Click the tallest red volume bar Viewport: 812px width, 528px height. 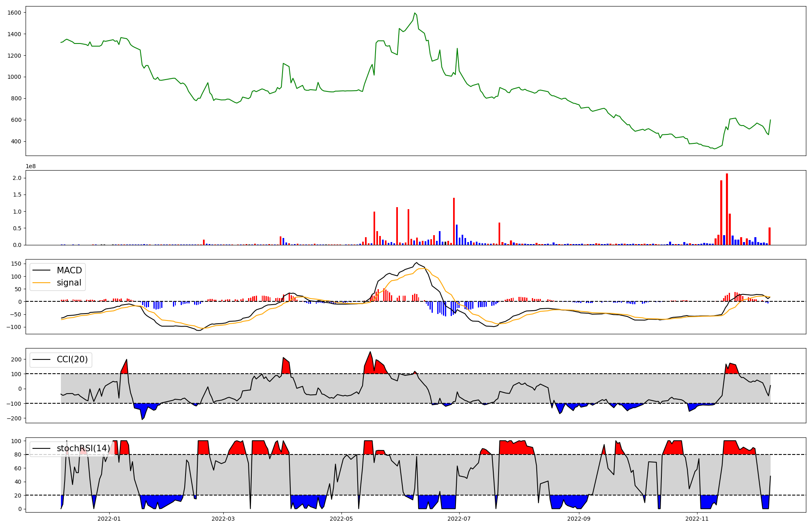click(x=727, y=209)
